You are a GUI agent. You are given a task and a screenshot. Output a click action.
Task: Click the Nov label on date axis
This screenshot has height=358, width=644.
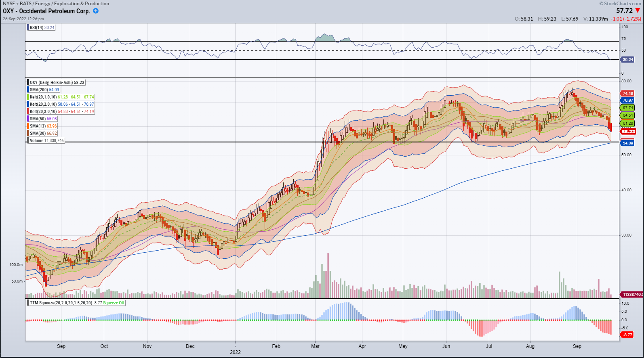click(x=147, y=346)
